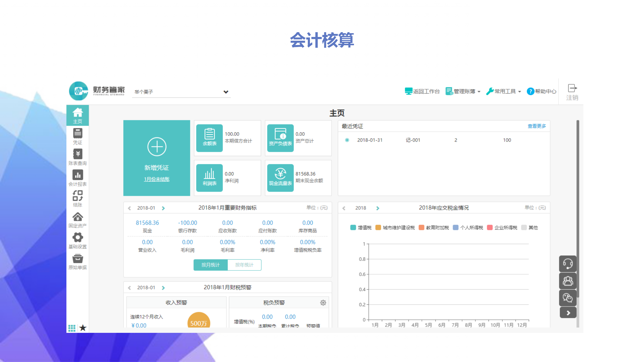Click the 81568.36 期末现金余额 figure
Viewport: 644px width, 362px height.
(x=305, y=174)
